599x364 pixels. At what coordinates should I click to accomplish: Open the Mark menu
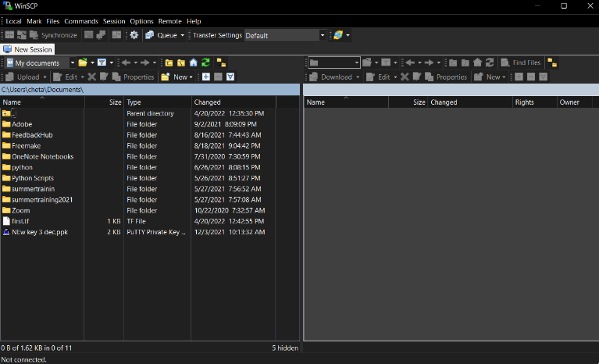[34, 21]
